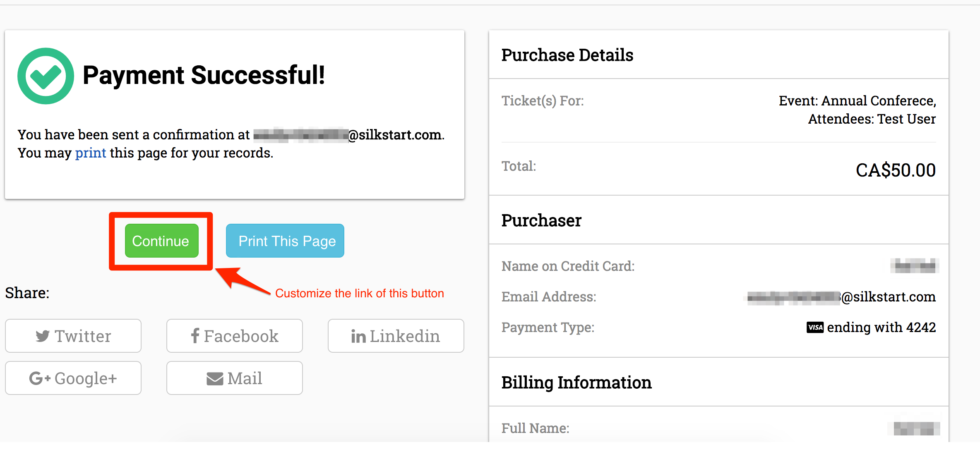Share via the Twitter button
Viewport: 980px width, 459px height.
click(x=73, y=336)
